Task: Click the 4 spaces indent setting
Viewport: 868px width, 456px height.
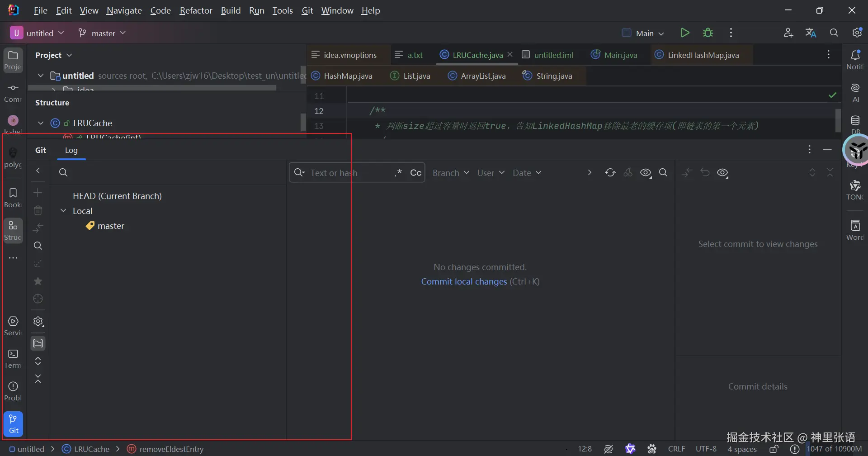Action: (x=742, y=449)
